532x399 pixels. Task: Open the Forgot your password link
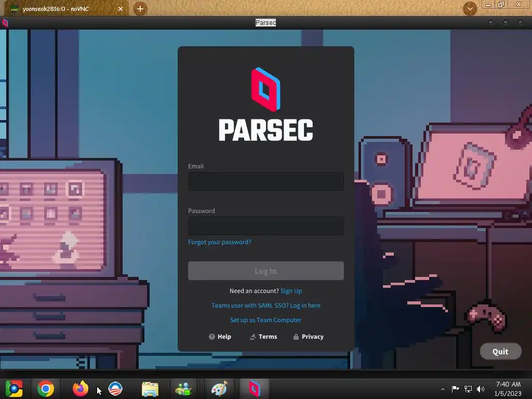220,242
